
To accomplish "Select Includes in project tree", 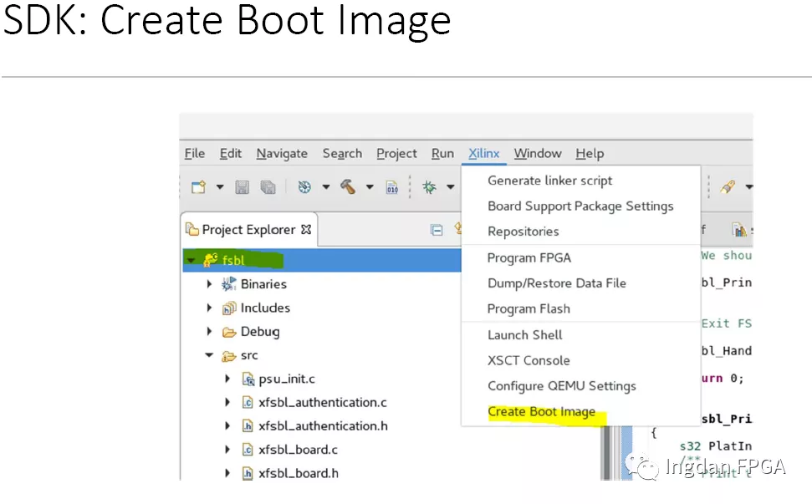I will (265, 308).
